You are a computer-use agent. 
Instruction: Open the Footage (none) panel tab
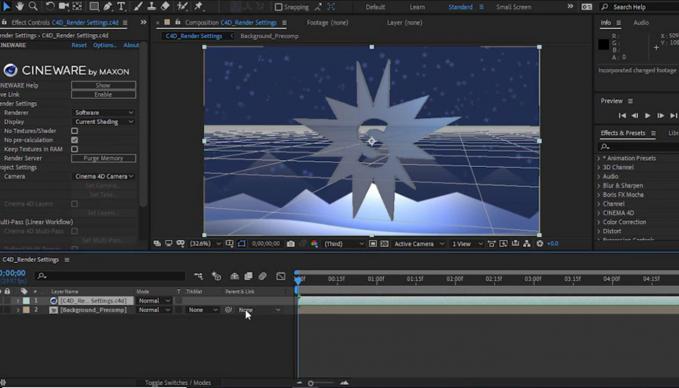pos(327,23)
